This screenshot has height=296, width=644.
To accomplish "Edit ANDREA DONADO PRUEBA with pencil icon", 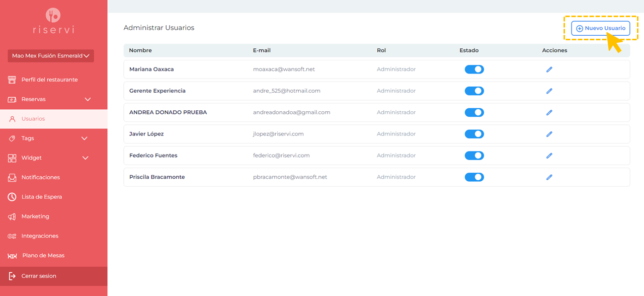I will 549,113.
